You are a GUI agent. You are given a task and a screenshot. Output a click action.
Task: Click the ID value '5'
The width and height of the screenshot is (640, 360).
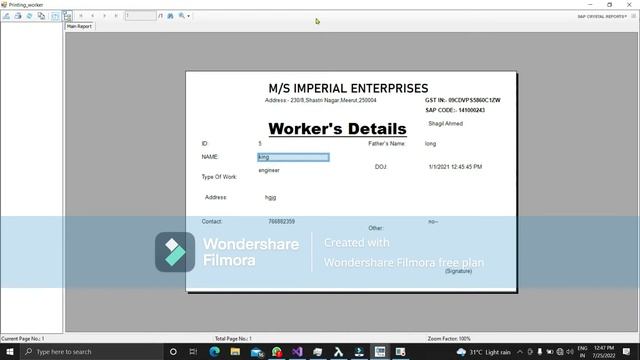[260, 144]
